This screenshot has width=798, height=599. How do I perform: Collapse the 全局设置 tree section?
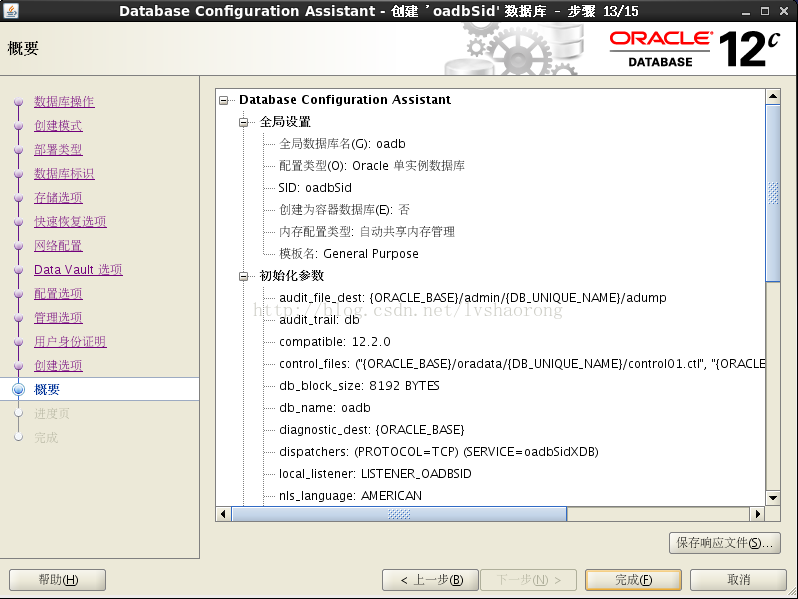244,122
